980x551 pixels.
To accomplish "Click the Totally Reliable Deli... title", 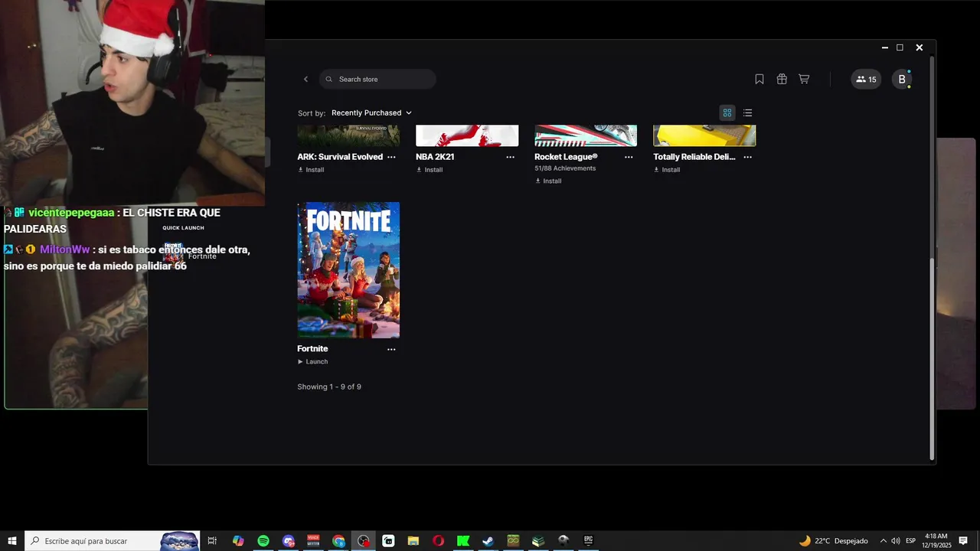I will [x=694, y=157].
